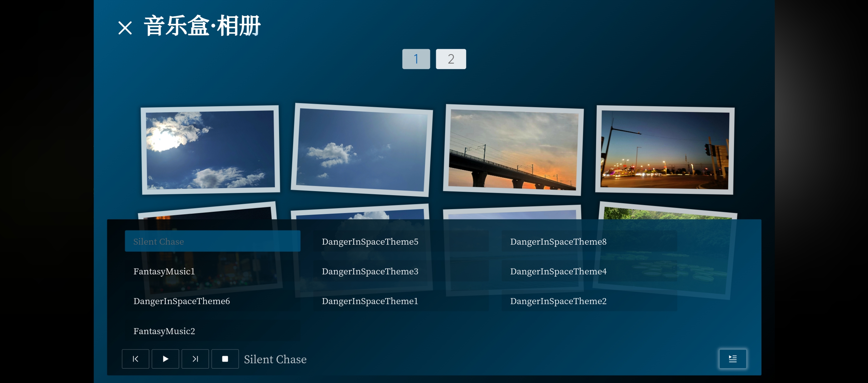Select DangerInSpaceTheme3 track
868x383 pixels.
coord(401,271)
